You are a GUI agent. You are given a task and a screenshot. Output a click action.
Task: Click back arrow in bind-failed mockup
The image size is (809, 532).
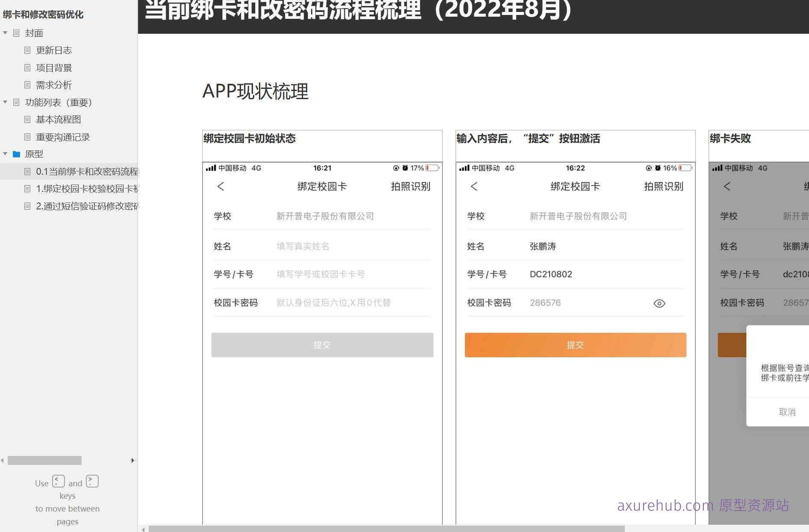pos(727,186)
